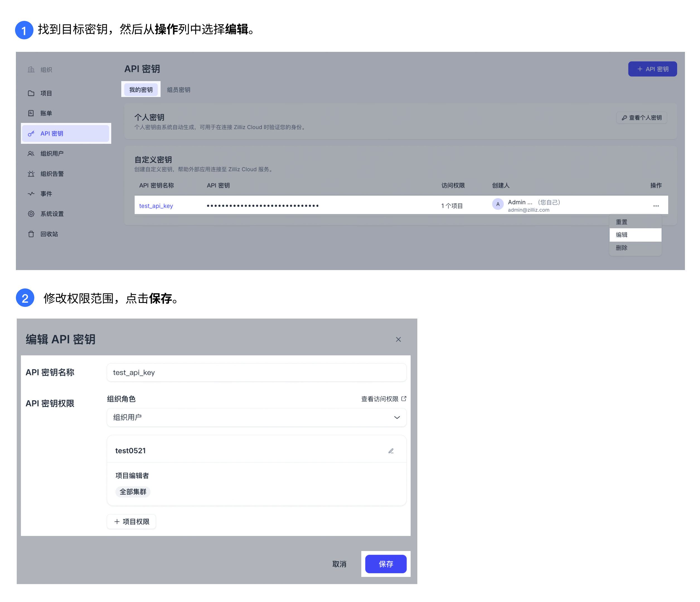Open the test_api_key link

156,206
